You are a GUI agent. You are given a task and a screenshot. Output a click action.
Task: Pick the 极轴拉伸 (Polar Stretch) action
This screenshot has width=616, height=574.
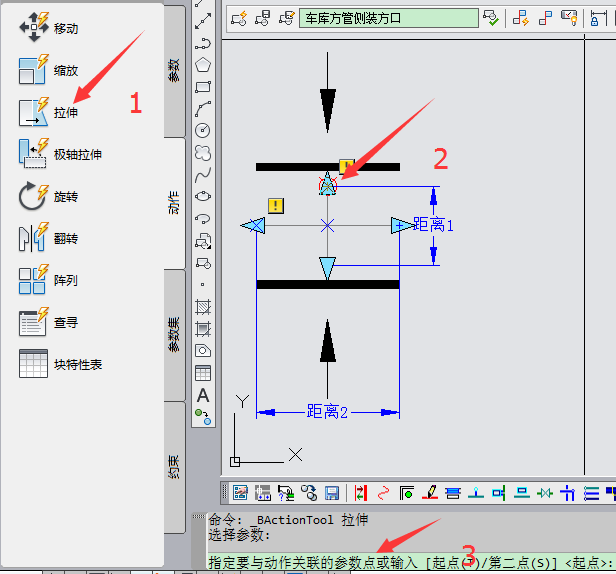[60, 154]
